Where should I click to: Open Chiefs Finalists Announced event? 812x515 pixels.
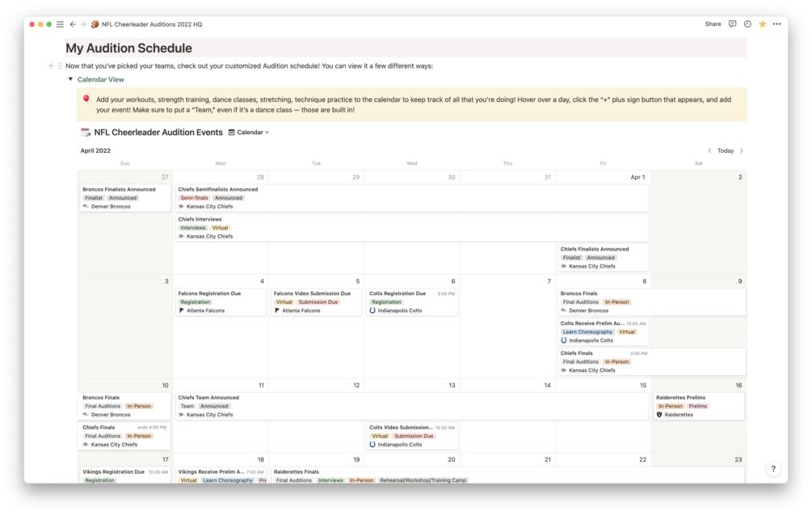click(603, 257)
